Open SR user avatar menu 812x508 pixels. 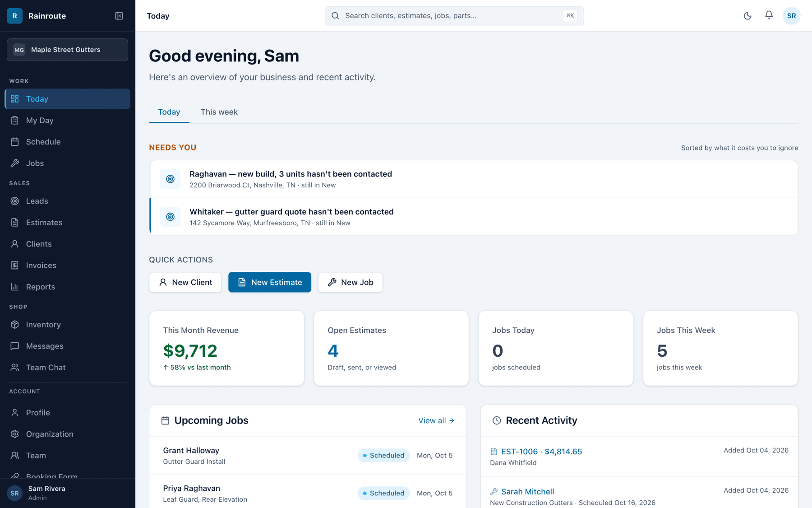(791, 16)
